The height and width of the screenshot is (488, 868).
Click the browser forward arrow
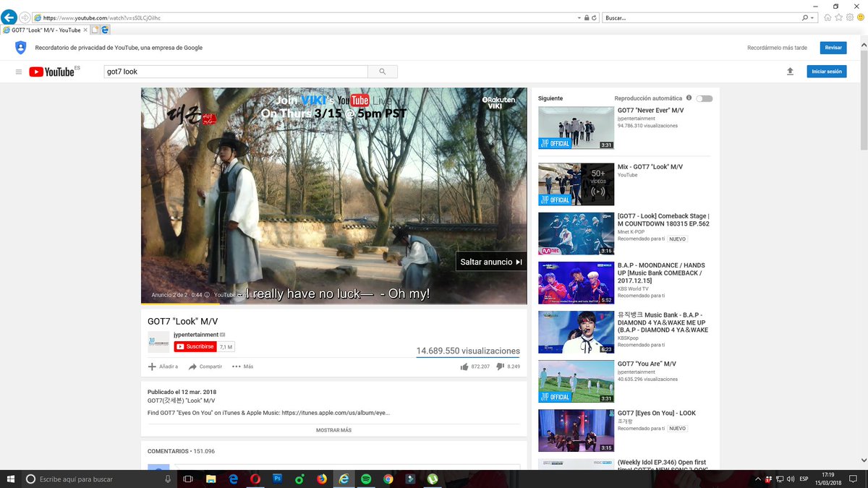[25, 17]
